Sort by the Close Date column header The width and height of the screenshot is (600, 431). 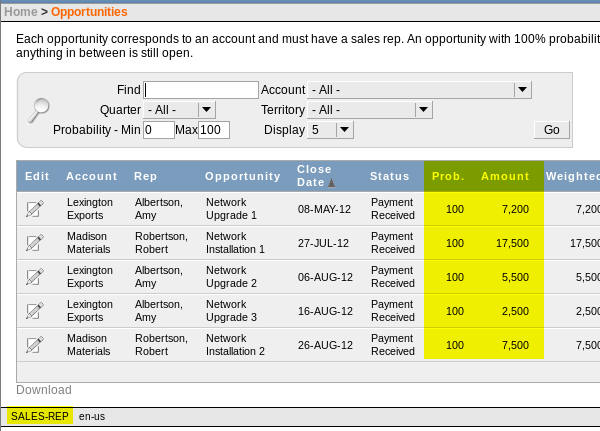[x=314, y=176]
